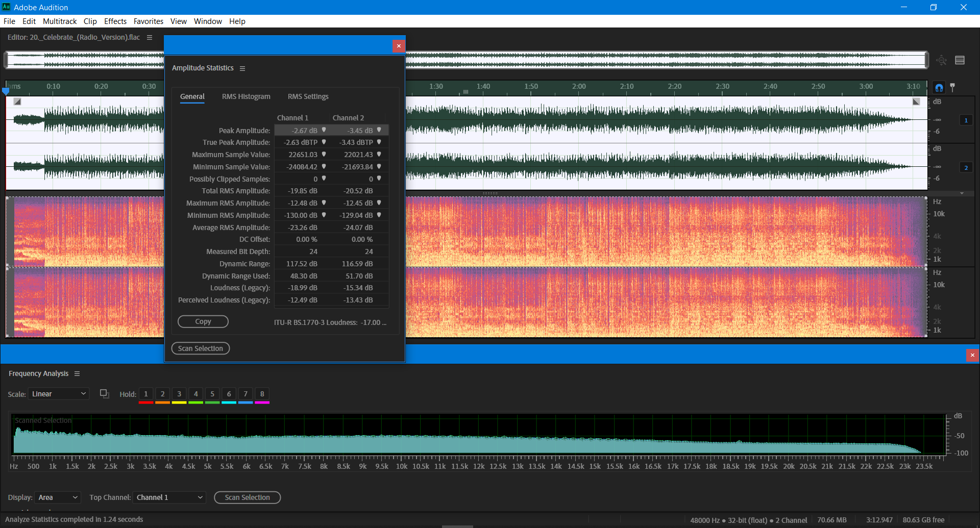
Task: Open the Amplitude Statistics panel menu icon
Action: (243, 68)
